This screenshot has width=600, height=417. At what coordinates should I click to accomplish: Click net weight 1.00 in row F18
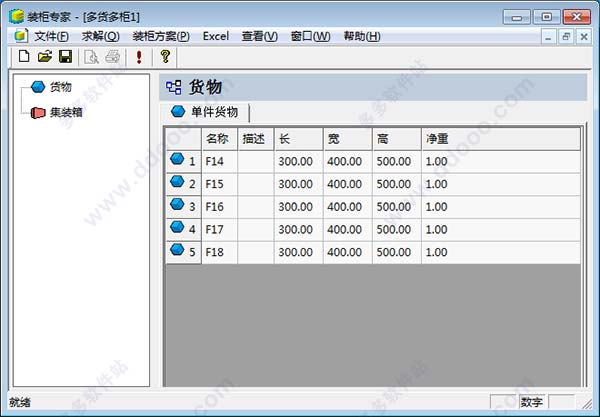click(501, 252)
